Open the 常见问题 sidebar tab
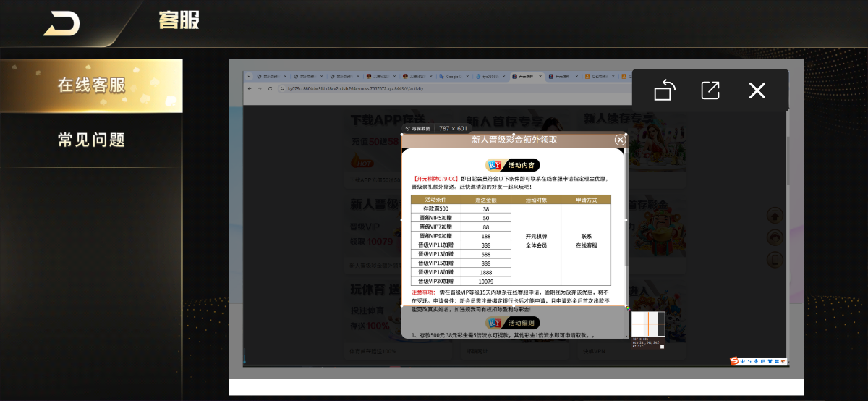Image resolution: width=868 pixels, height=401 pixels. point(91,140)
